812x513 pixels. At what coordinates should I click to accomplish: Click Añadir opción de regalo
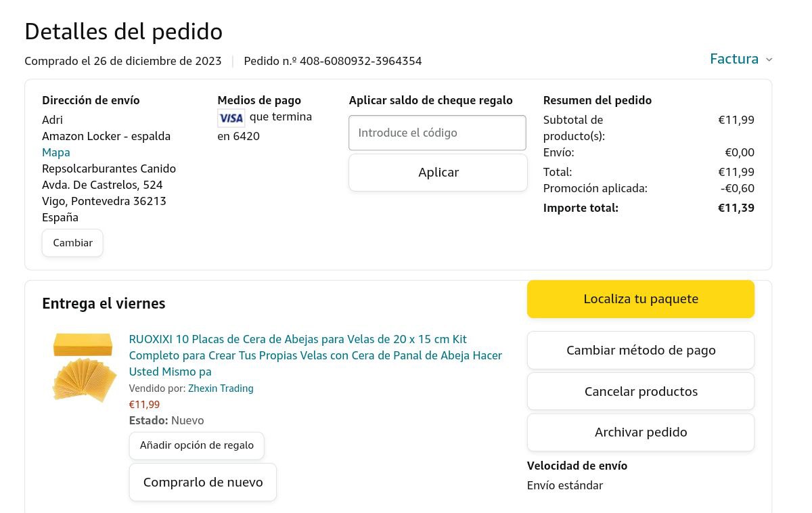(x=196, y=445)
